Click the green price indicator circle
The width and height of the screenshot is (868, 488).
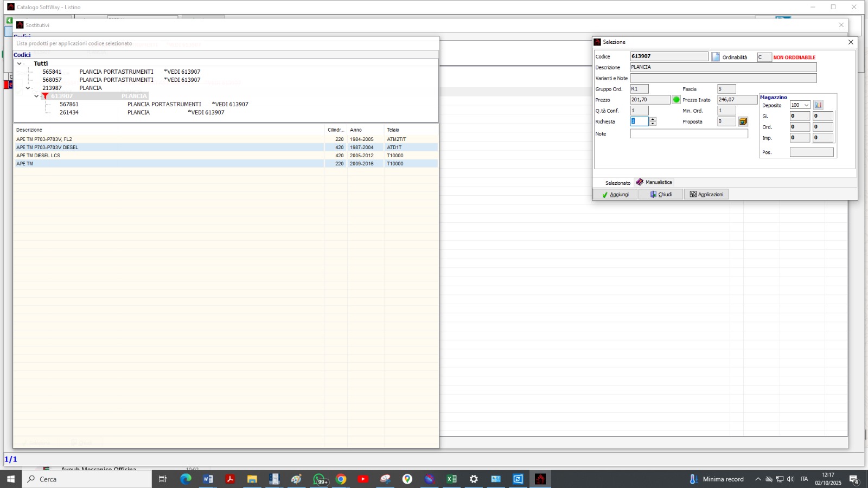pyautogui.click(x=676, y=100)
